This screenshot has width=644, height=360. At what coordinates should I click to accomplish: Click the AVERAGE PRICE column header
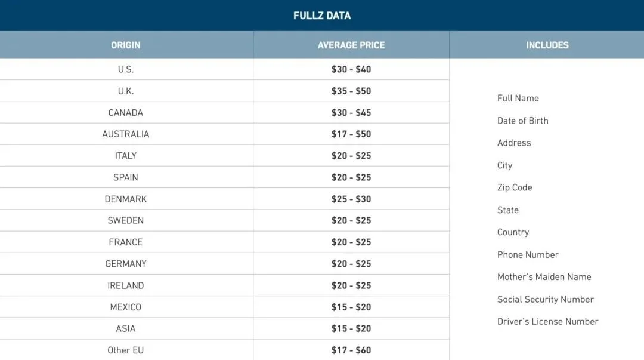click(351, 45)
